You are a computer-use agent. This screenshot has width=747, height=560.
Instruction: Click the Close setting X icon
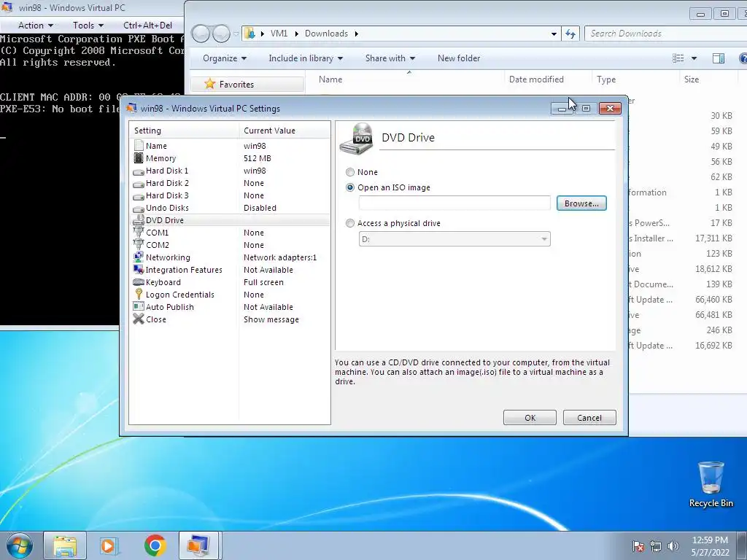(x=139, y=319)
